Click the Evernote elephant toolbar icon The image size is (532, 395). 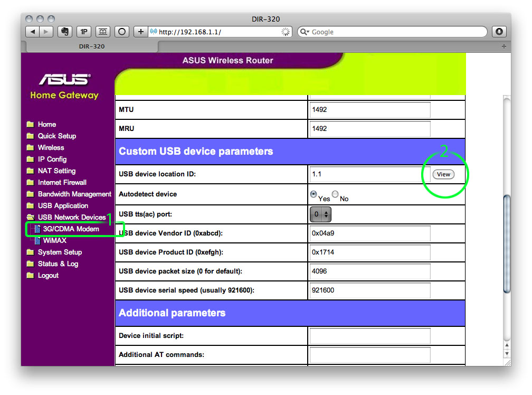coord(65,32)
